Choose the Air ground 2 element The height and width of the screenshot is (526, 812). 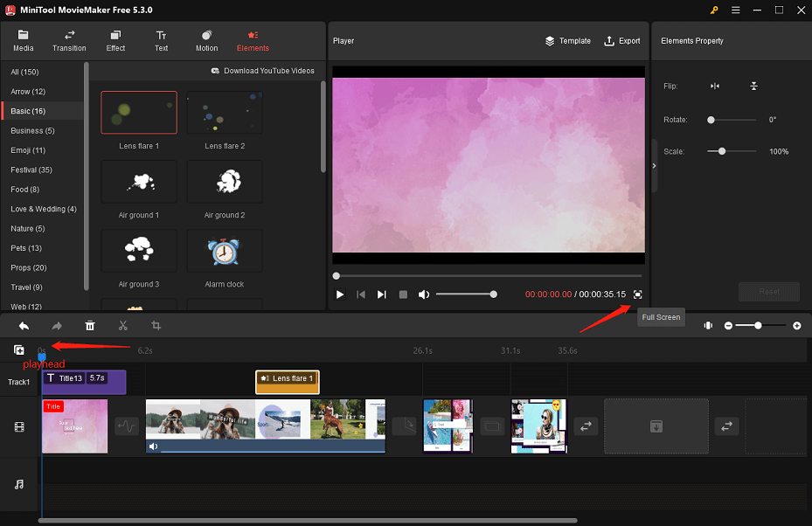pos(225,182)
